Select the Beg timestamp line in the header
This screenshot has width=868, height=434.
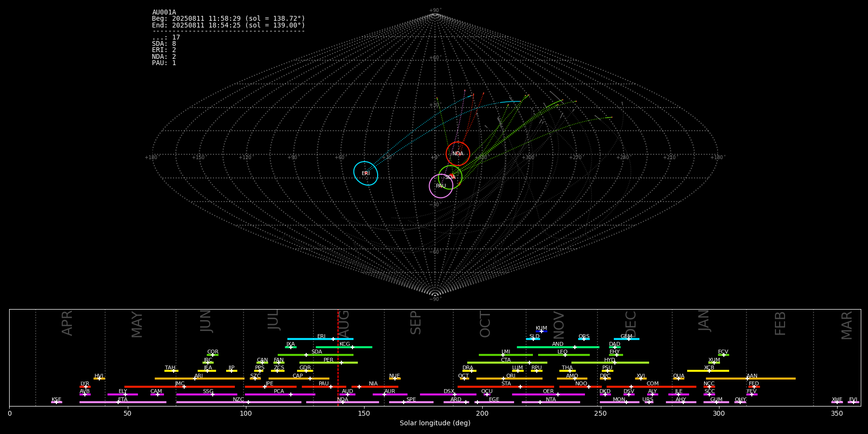(x=229, y=19)
